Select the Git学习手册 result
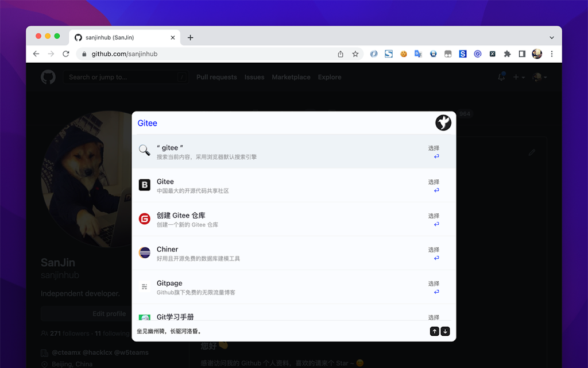The height and width of the screenshot is (368, 588). (294, 312)
